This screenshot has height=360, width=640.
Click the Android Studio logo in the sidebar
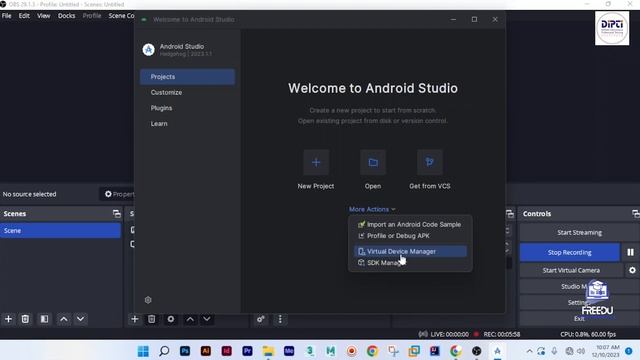(x=149, y=49)
